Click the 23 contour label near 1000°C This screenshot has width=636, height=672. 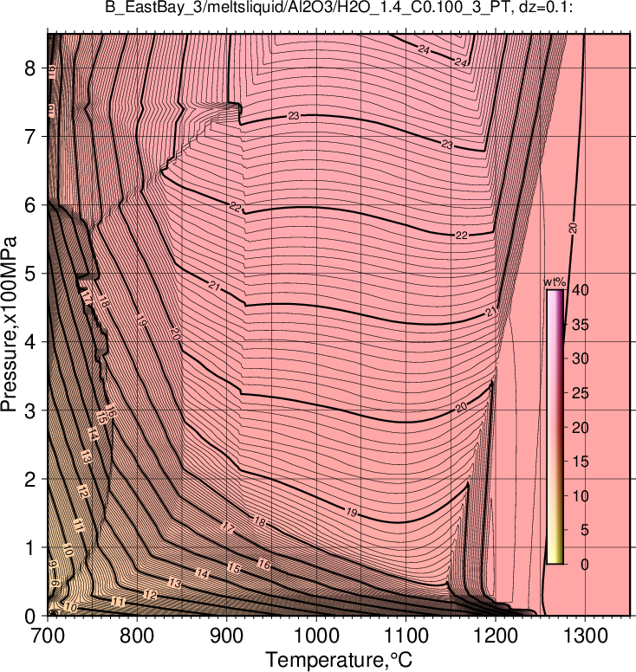294,116
